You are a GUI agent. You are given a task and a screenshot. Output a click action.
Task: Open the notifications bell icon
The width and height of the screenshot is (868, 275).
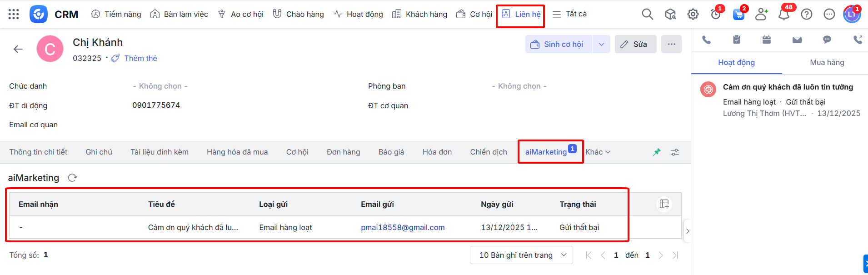pyautogui.click(x=784, y=14)
